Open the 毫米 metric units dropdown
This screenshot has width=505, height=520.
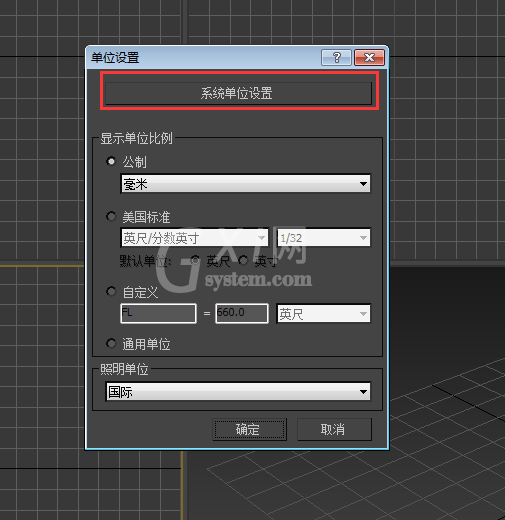click(246, 184)
